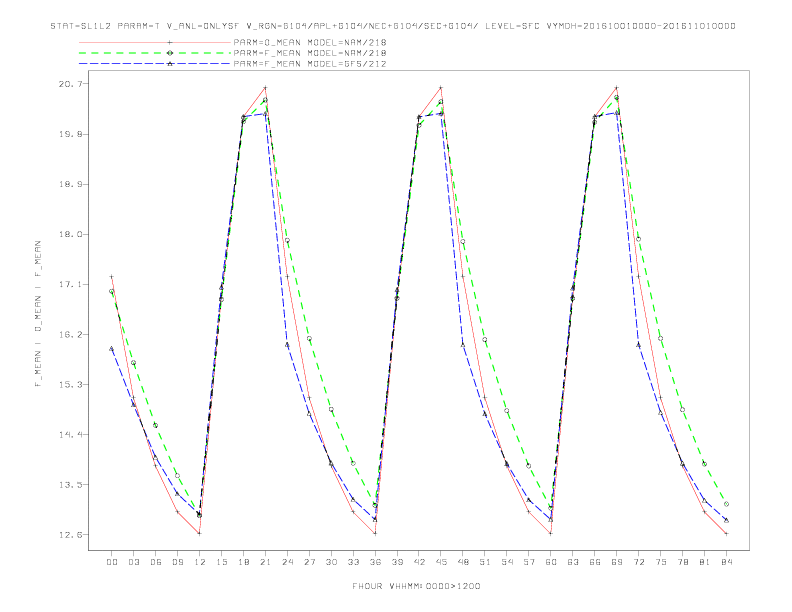Click x-axis tick label 21

265,562
